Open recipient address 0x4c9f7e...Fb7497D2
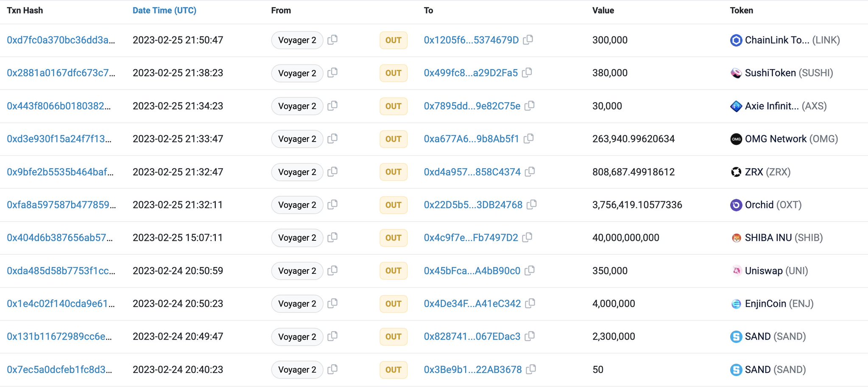Screen dimensions: 868x387 471,237
